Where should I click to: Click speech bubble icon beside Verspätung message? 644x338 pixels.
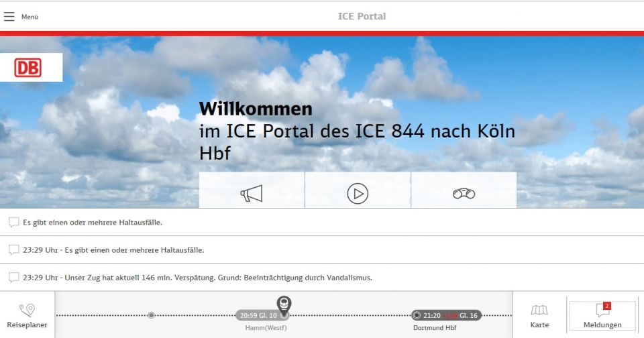click(x=13, y=277)
